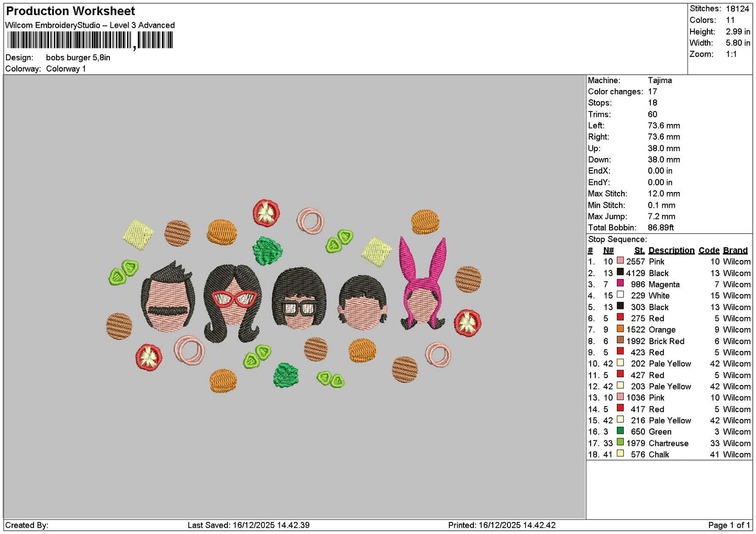Select 'Wilcom EmbroideryStudio – Level 3 Advanced' text
Viewport: 756px width, 534px height.
click(90, 25)
